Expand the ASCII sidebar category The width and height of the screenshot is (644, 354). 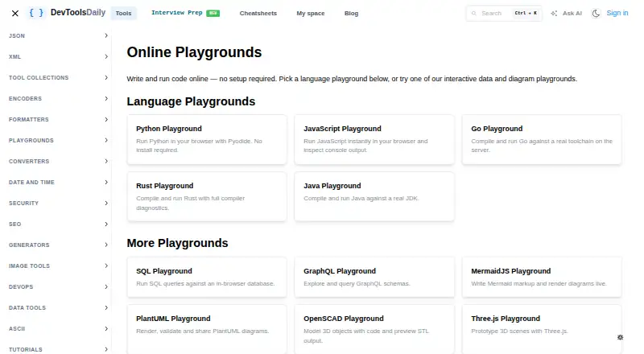[58, 329]
